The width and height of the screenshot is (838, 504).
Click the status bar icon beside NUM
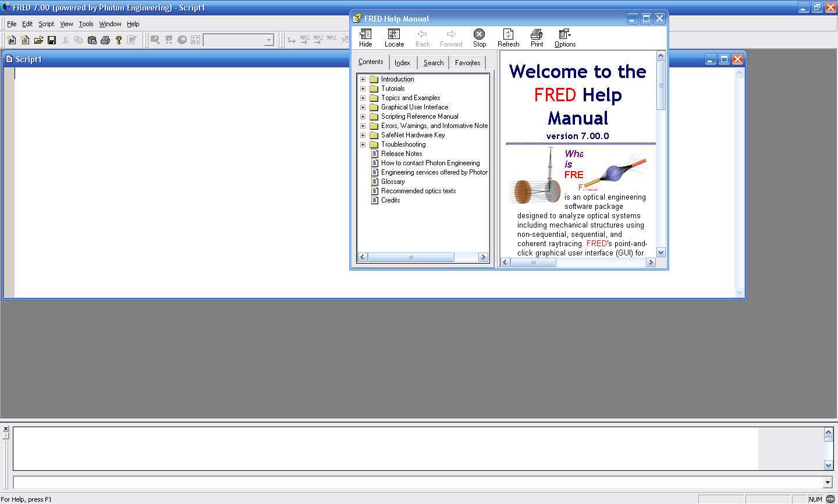click(x=830, y=499)
